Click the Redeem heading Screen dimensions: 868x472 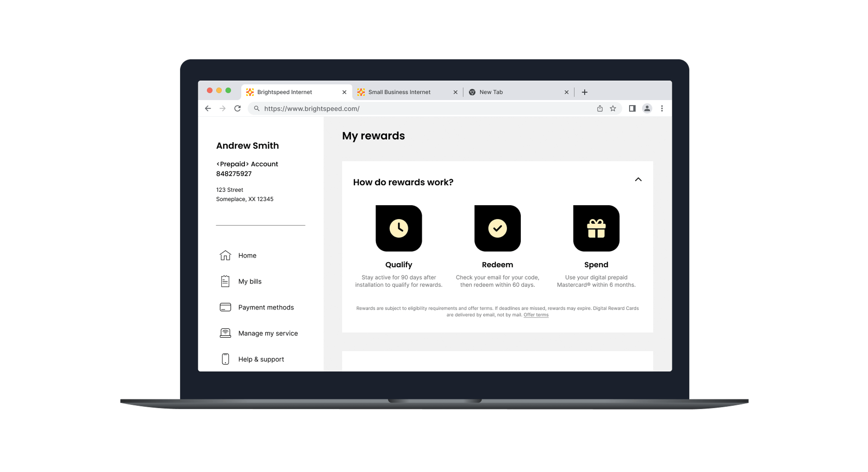point(498,265)
